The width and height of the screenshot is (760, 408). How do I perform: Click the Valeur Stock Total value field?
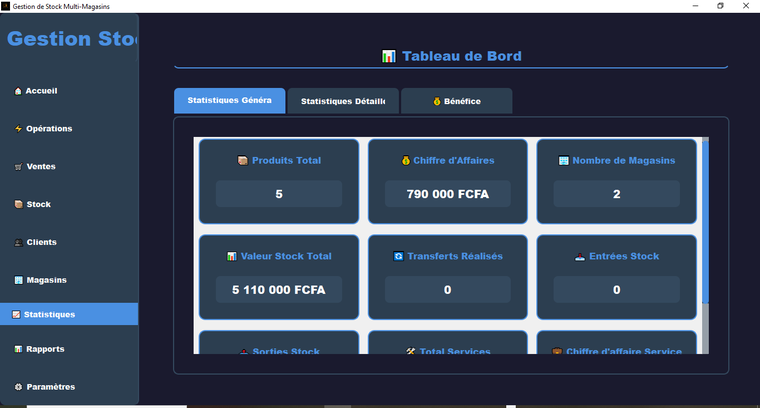(279, 290)
